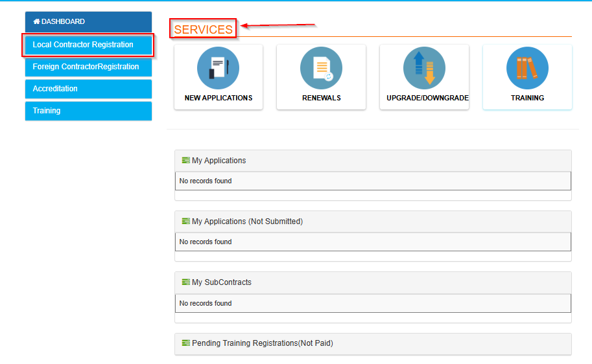This screenshot has height=364, width=592.
Task: Click the My SubContracts panel title
Action: coord(222,282)
